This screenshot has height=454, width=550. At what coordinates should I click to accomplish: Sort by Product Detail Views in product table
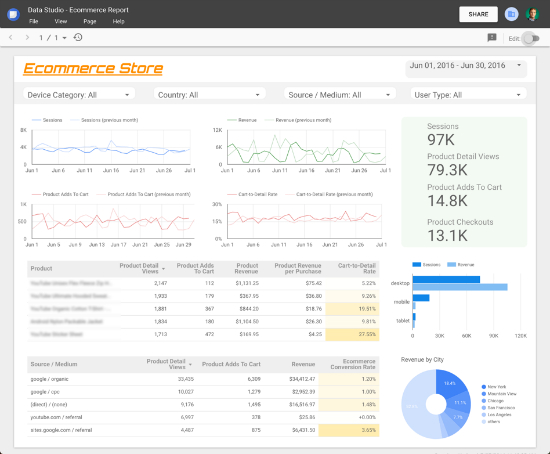[x=142, y=268]
